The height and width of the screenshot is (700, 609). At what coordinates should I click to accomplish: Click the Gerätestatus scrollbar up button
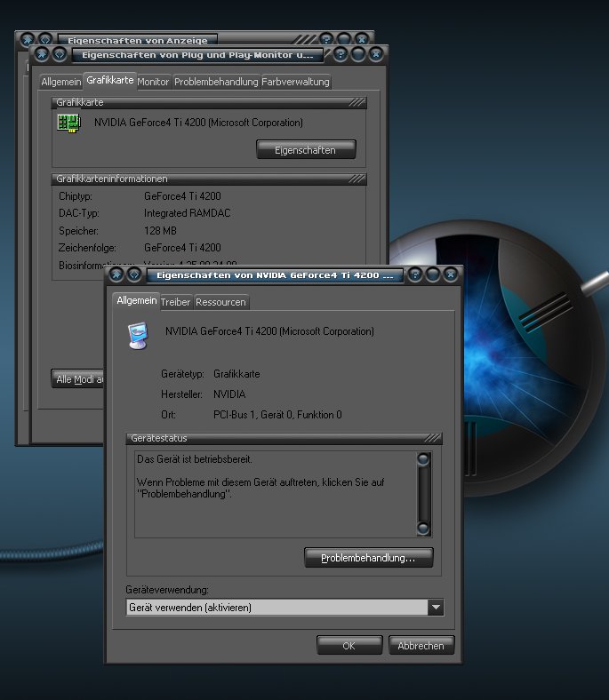(423, 459)
